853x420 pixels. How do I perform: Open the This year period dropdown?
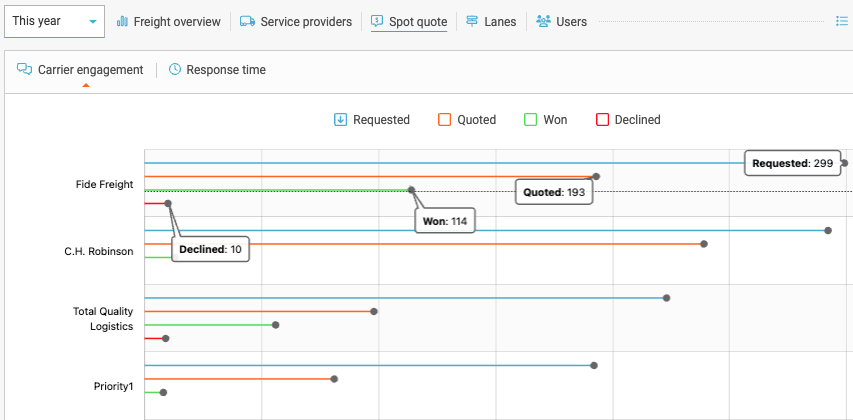(x=54, y=21)
